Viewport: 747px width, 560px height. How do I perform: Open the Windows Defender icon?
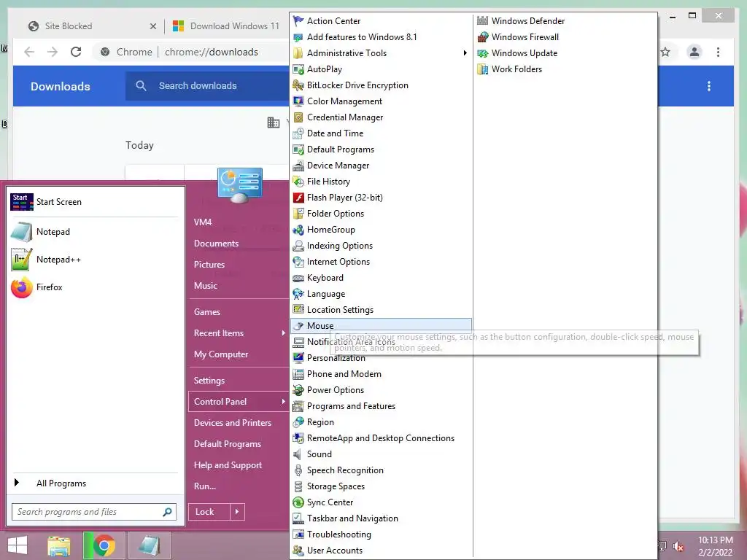pyautogui.click(x=483, y=21)
